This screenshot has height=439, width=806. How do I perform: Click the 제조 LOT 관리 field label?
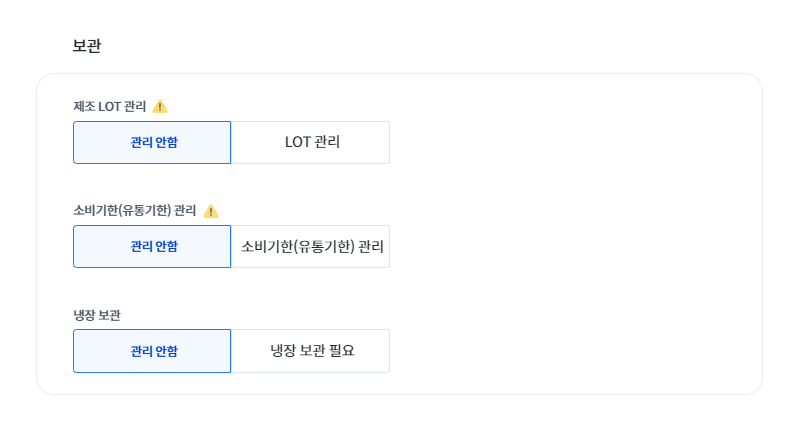(x=109, y=107)
